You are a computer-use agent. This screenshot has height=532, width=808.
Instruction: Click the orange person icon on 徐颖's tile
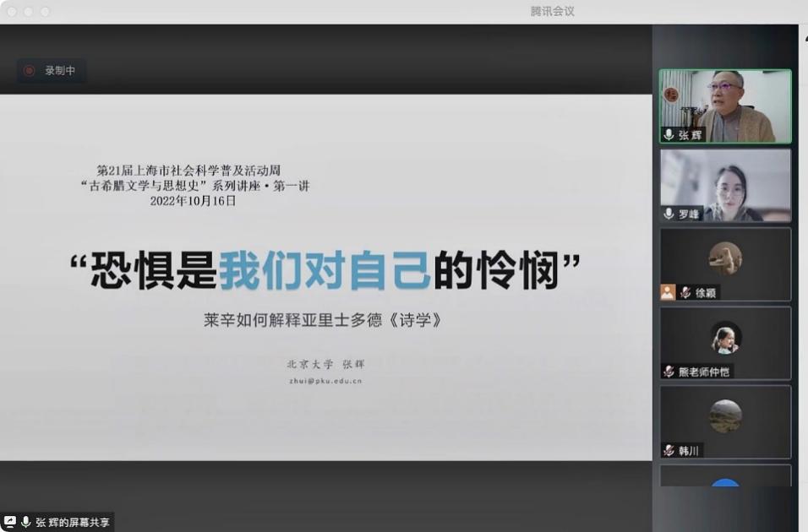668,293
